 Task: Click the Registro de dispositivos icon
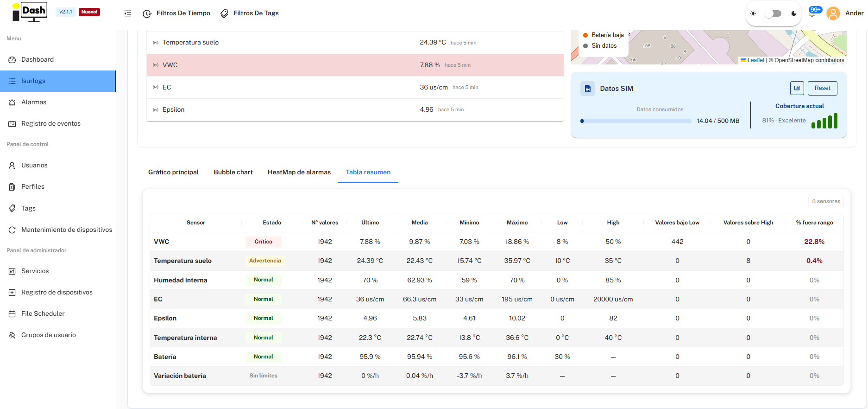(12, 292)
